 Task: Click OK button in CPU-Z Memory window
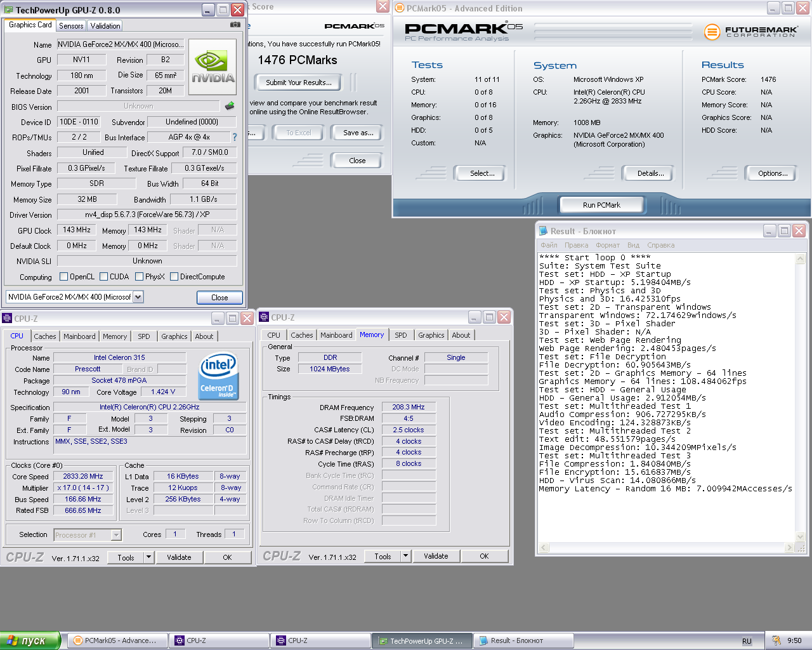click(484, 556)
